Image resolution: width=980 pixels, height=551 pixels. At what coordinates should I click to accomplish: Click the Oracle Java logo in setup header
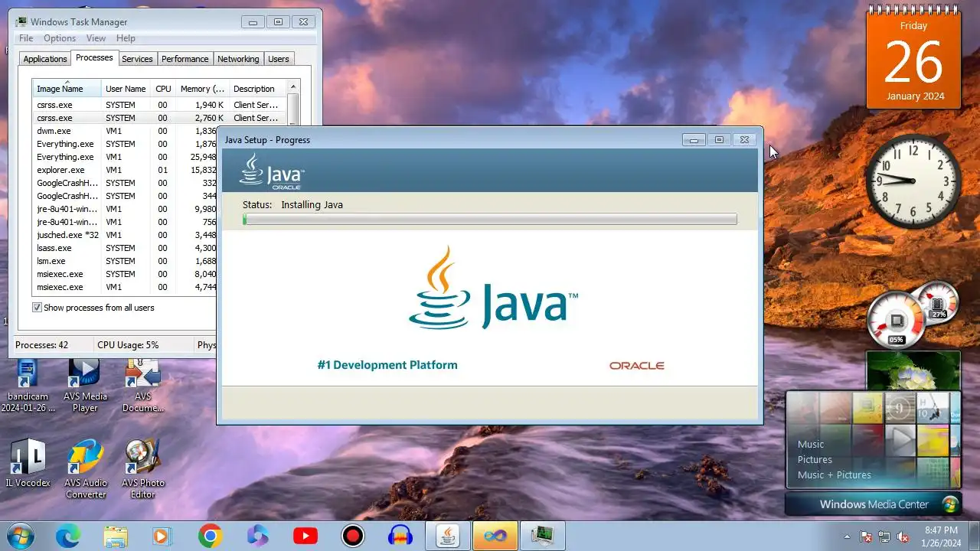click(272, 171)
